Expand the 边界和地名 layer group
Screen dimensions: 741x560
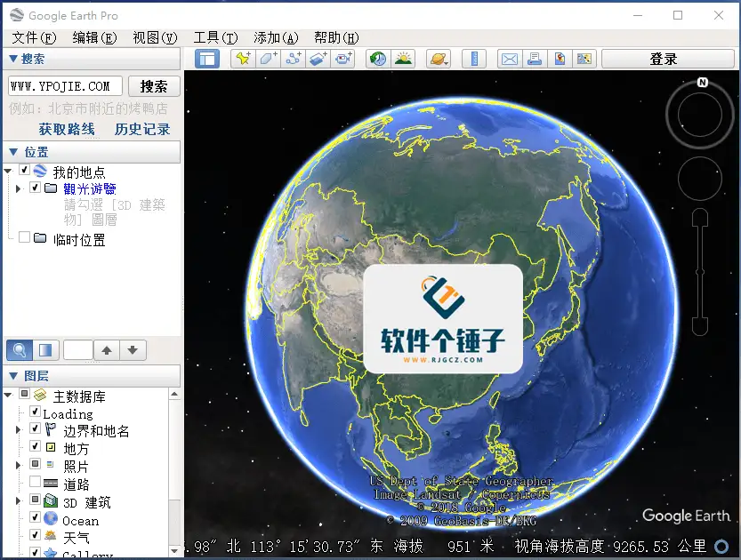[x=18, y=429]
